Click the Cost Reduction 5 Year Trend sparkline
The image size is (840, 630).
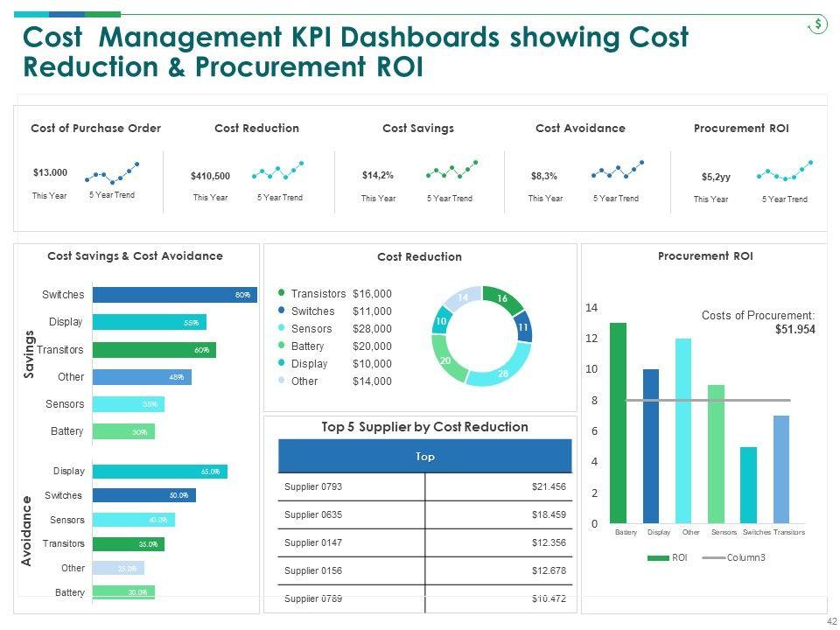tap(278, 171)
